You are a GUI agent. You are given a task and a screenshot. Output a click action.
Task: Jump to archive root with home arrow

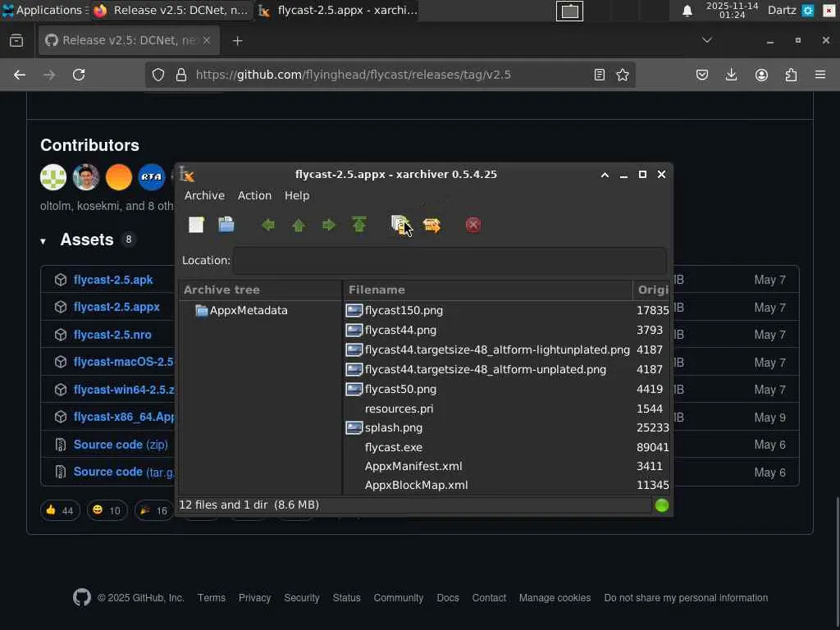tap(359, 224)
